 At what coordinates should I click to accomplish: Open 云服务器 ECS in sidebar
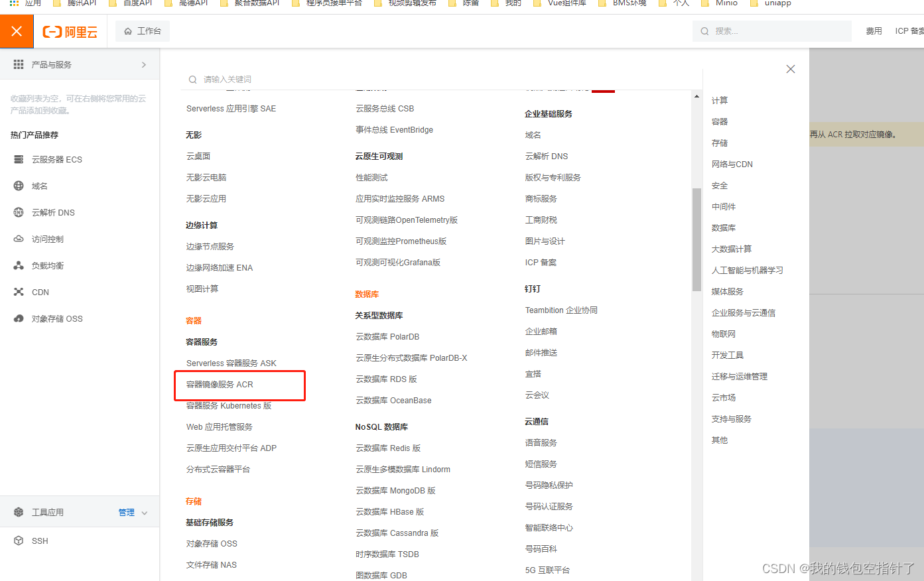click(x=57, y=160)
